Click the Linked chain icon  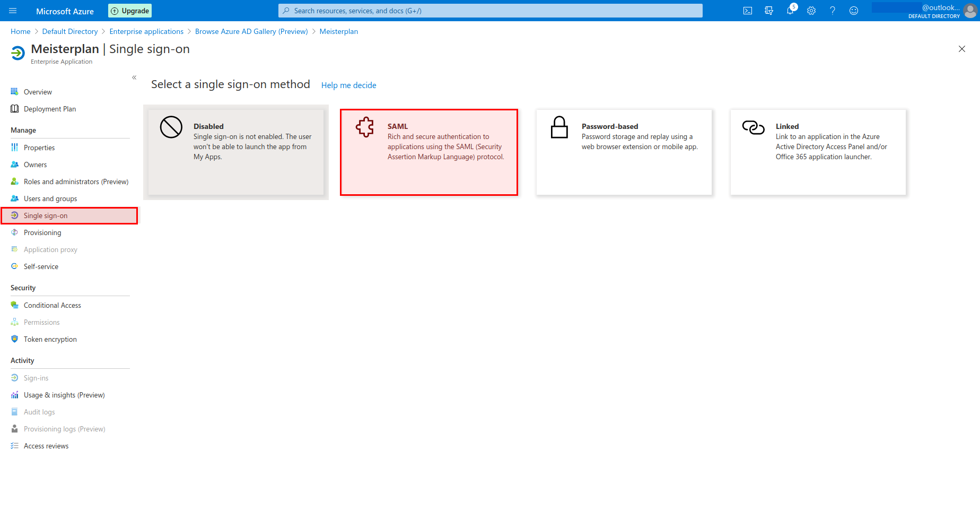[753, 127]
